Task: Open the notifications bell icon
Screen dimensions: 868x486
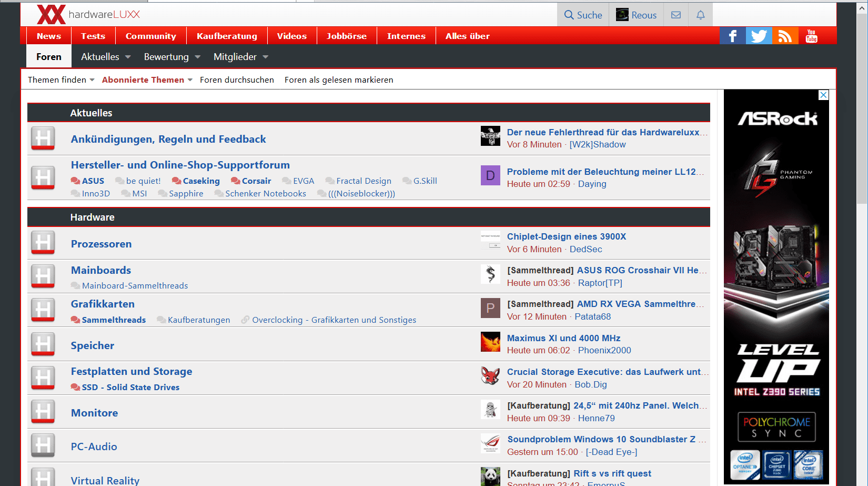Action: click(x=701, y=15)
